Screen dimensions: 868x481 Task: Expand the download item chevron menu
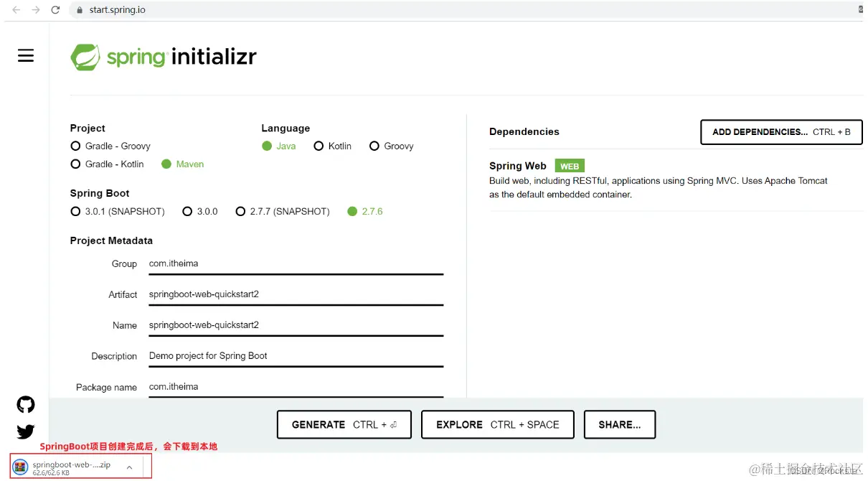click(x=129, y=467)
